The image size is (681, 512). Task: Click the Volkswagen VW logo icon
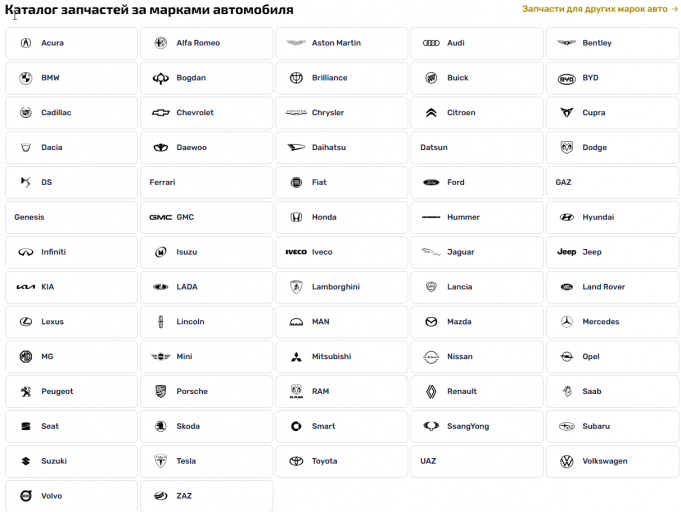coord(566,461)
